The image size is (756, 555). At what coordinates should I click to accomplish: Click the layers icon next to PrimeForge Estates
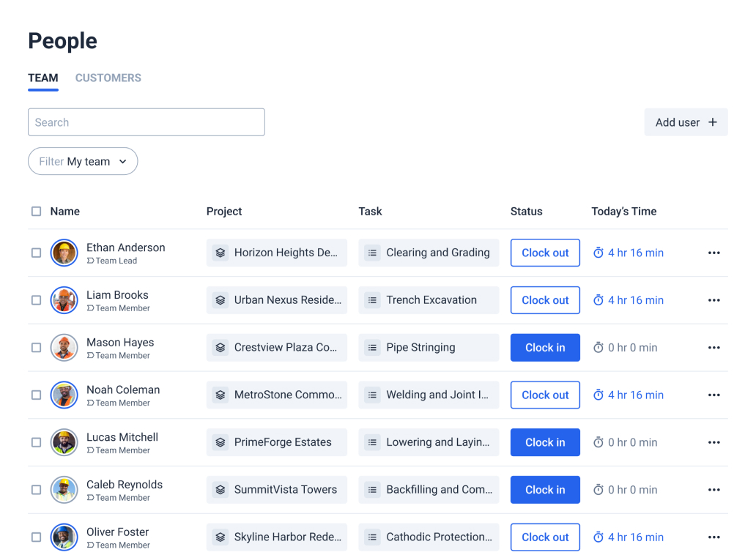pyautogui.click(x=220, y=442)
